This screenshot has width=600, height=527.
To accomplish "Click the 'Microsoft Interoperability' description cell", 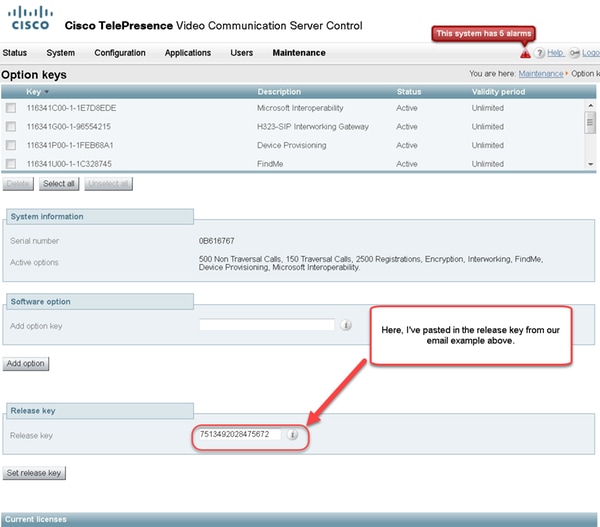I will pyautogui.click(x=300, y=108).
